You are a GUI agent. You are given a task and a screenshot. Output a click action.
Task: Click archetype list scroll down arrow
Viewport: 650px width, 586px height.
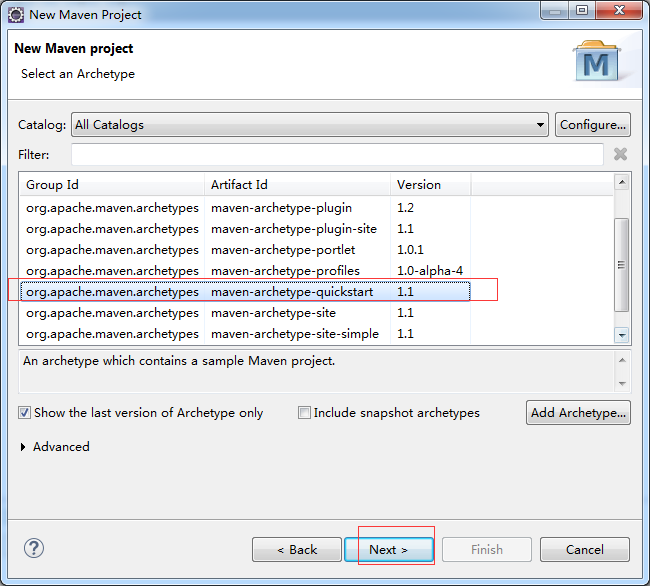pos(622,335)
